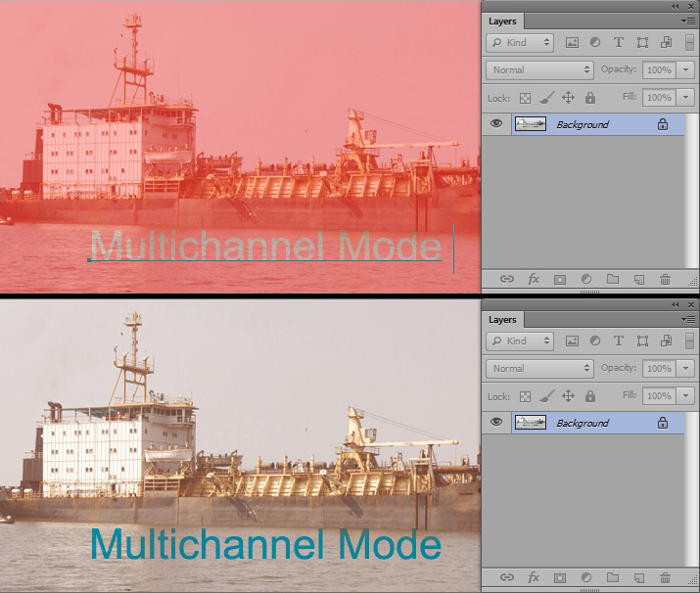The width and height of the screenshot is (700, 593).
Task: Toggle layer filtering switch in upper panel
Action: (x=689, y=43)
